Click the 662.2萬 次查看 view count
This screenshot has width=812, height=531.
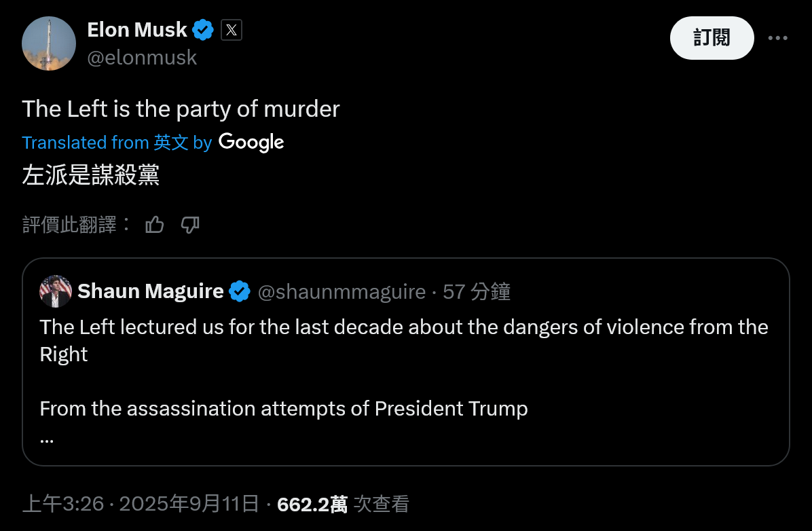coord(343,504)
